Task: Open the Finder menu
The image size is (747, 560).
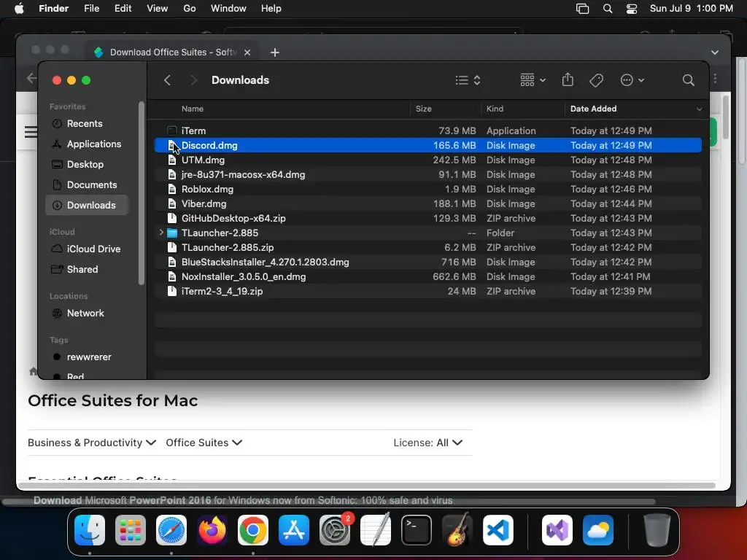Action: pyautogui.click(x=53, y=9)
